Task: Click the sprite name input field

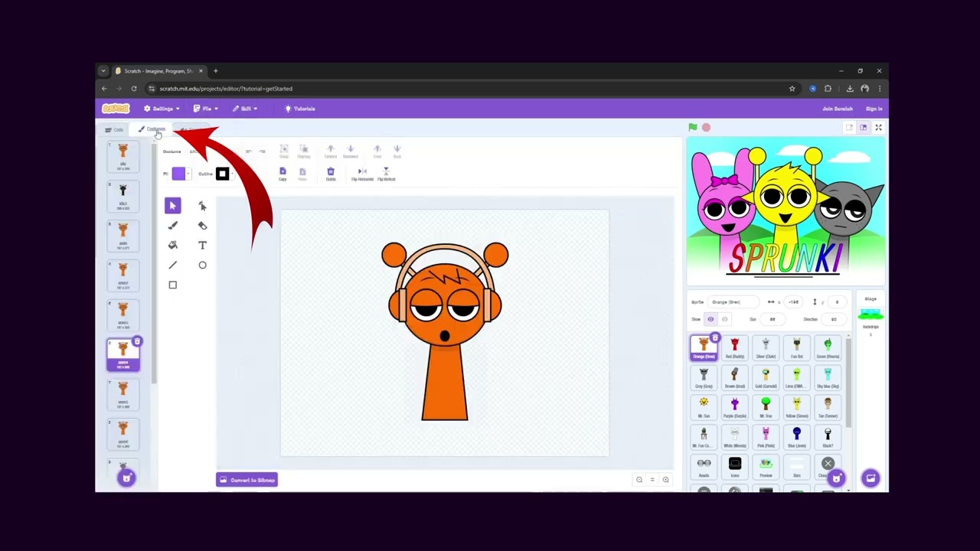Action: [x=733, y=302]
